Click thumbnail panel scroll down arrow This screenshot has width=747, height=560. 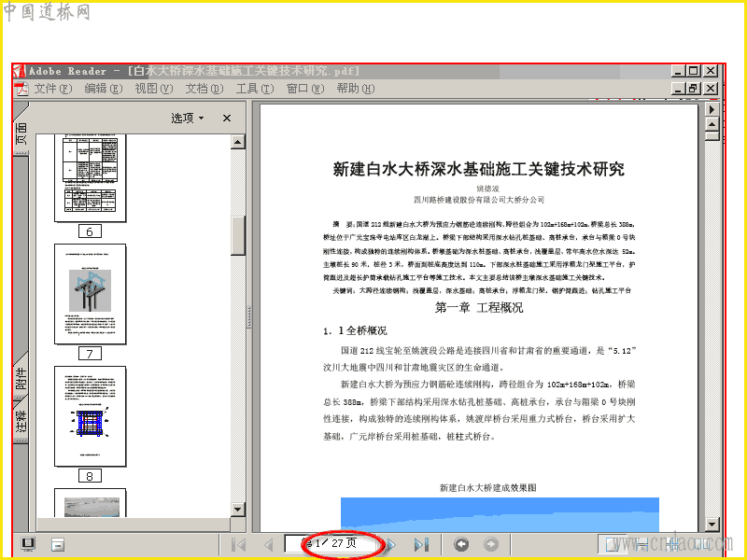point(238,509)
